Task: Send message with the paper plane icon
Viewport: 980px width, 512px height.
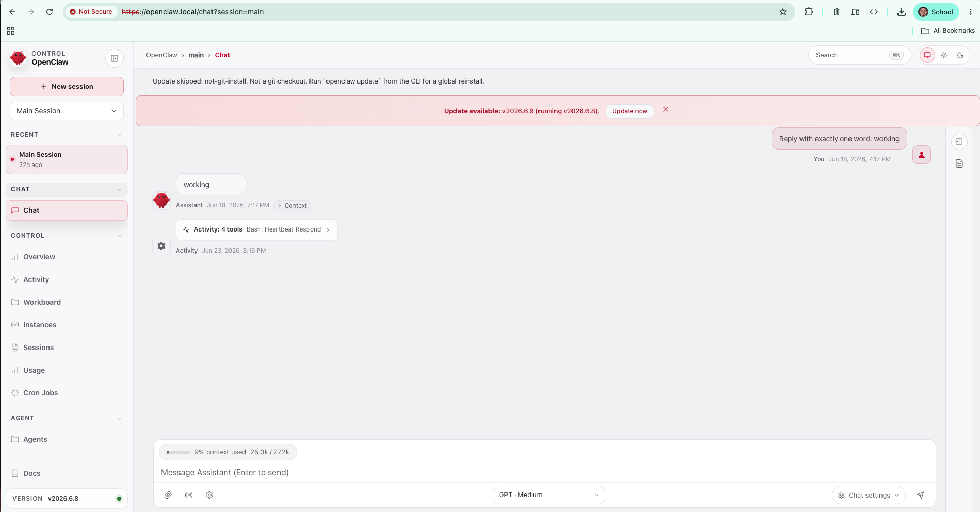Action: tap(921, 495)
